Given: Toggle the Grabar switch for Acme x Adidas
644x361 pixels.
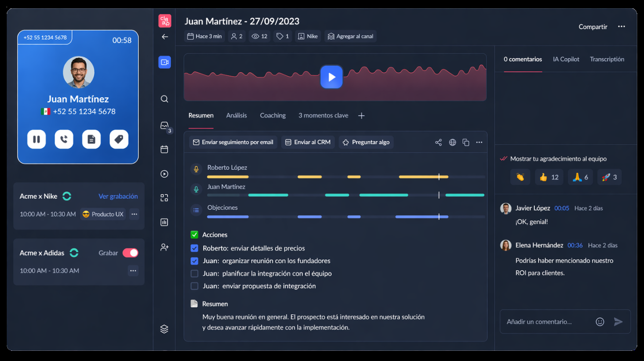Looking at the screenshot, I should tap(130, 253).
